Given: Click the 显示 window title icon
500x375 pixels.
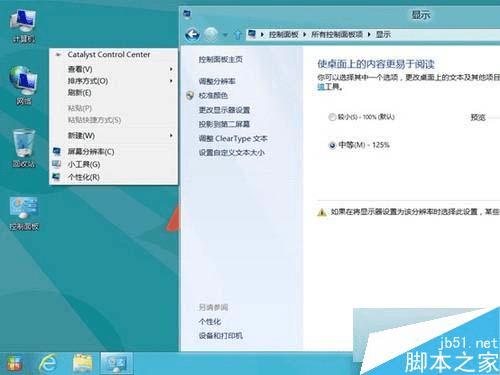Looking at the screenshot, I should pos(188,14).
